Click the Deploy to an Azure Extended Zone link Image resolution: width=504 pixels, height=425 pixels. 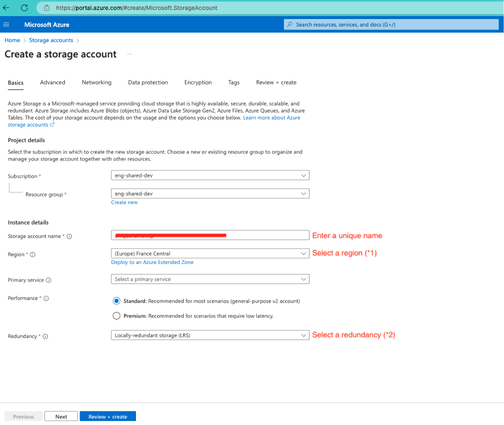click(x=152, y=262)
